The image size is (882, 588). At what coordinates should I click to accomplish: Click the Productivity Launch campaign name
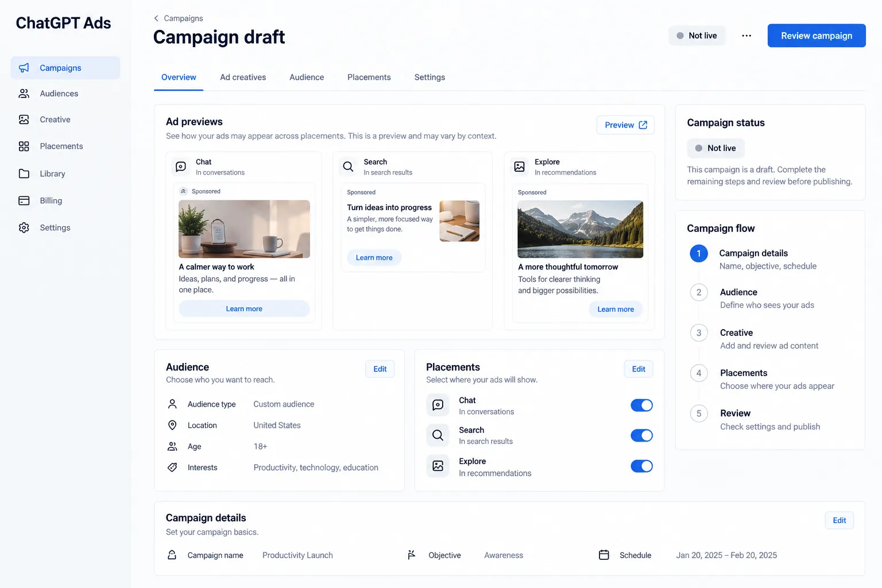tap(297, 555)
